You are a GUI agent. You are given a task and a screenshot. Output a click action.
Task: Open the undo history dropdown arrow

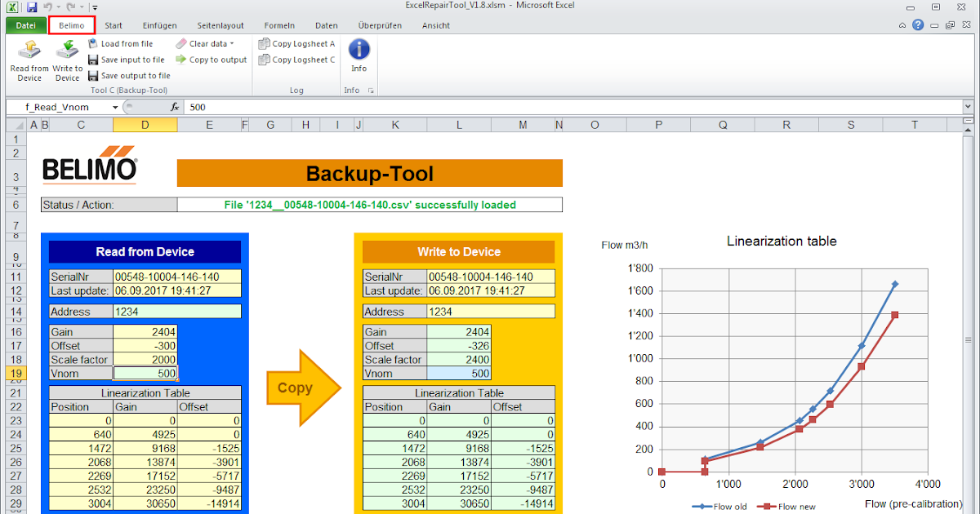pyautogui.click(x=58, y=7)
